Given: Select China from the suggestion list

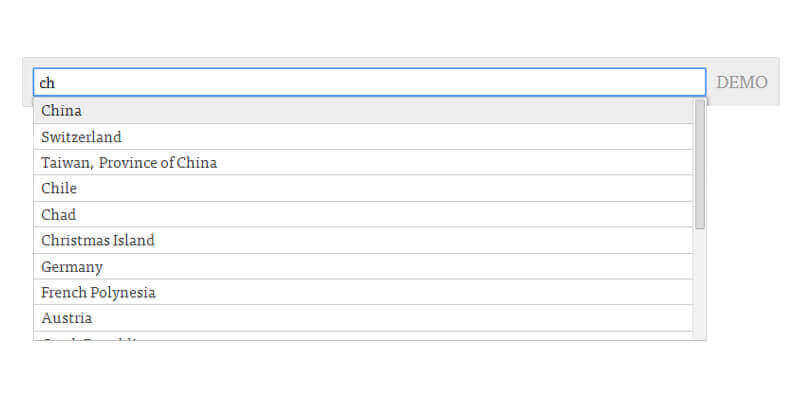Looking at the screenshot, I should (x=62, y=111).
